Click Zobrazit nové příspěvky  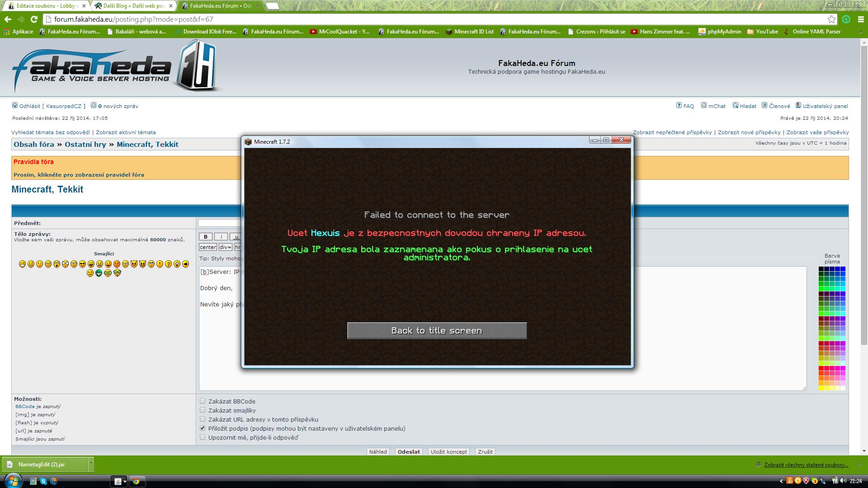[x=749, y=132]
